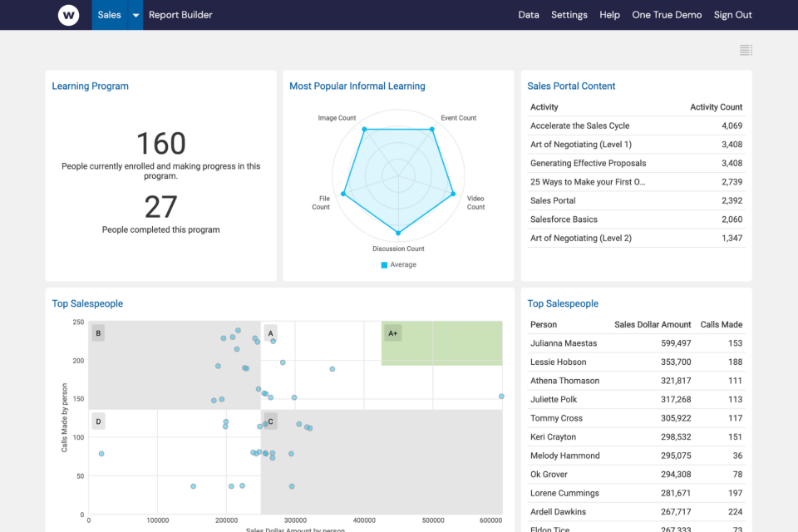Toggle the Average legend series
This screenshot has width=798, height=532.
point(398,265)
